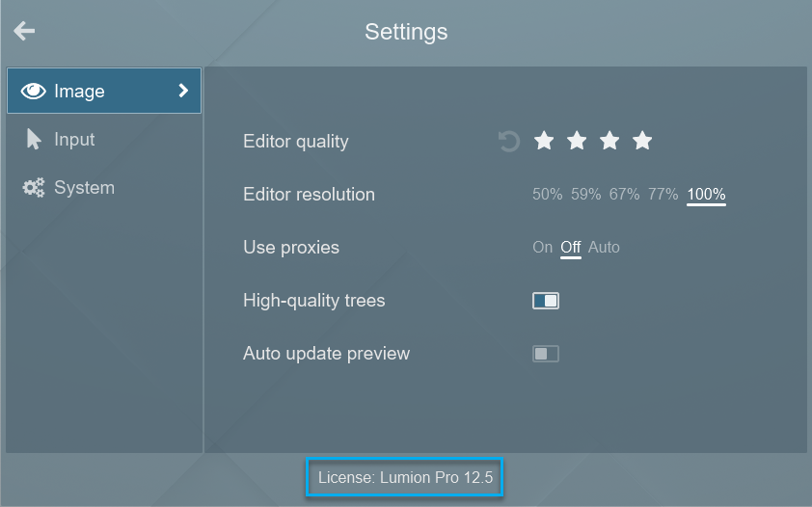Select the Off option for proxies
Viewport: 812px width, 507px height.
pos(571,248)
